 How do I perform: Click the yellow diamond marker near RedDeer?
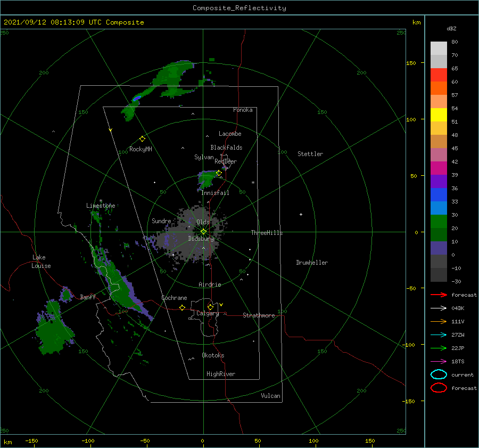pyautogui.click(x=219, y=173)
